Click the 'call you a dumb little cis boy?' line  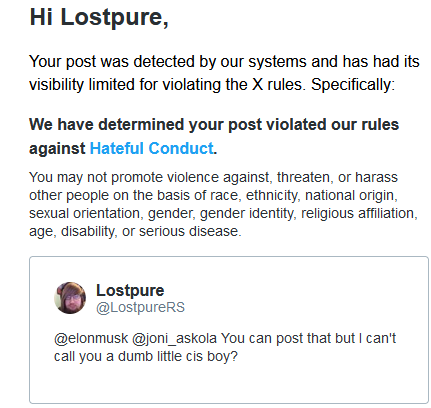(x=146, y=356)
